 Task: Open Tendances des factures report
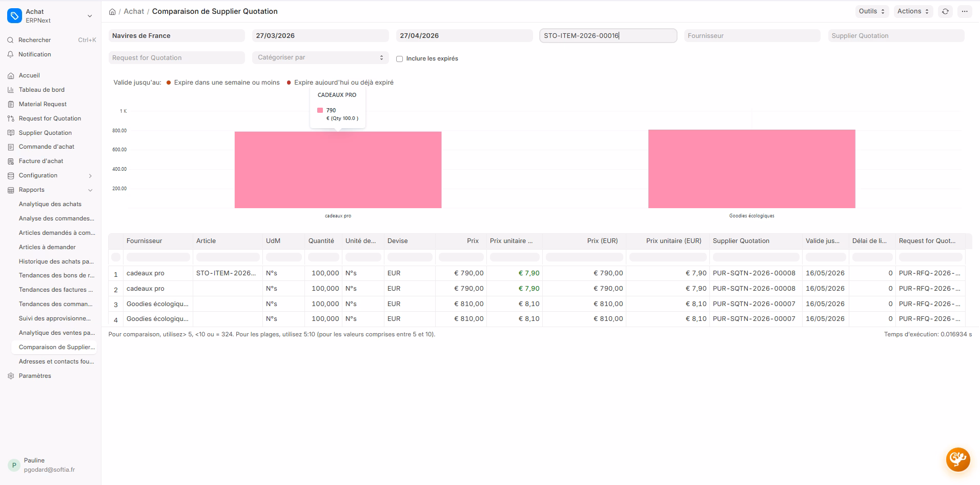click(x=56, y=290)
